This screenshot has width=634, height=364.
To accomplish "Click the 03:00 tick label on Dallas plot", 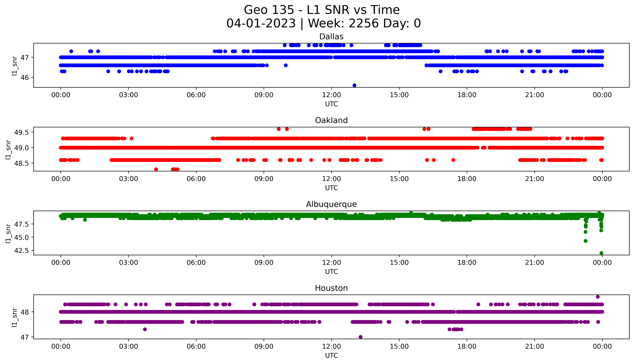I will (x=129, y=95).
